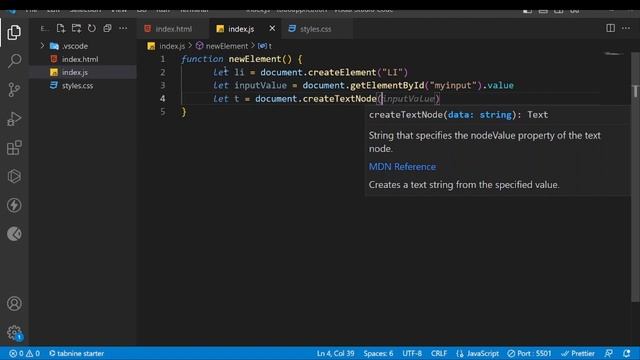Click getElementById on line 3

[x=387, y=85]
